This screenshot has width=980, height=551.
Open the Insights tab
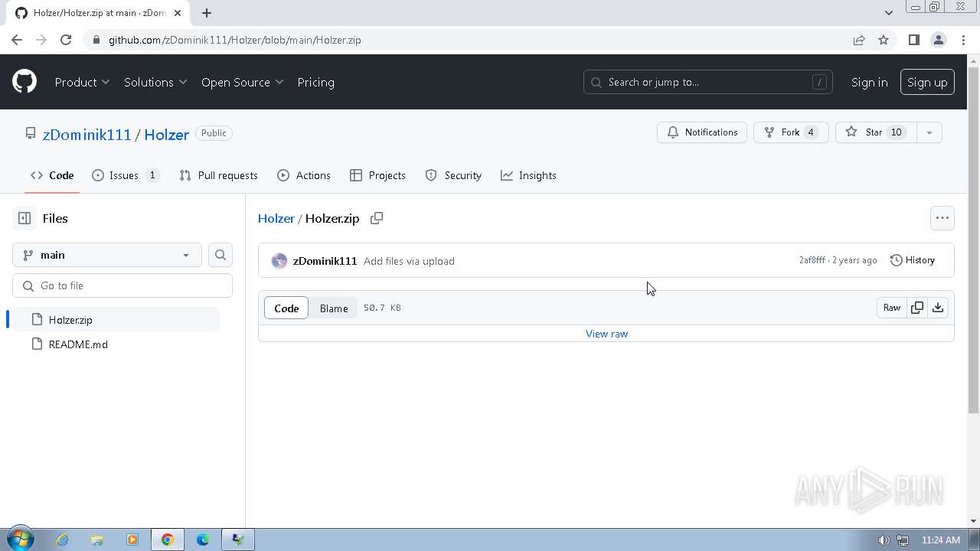528,175
